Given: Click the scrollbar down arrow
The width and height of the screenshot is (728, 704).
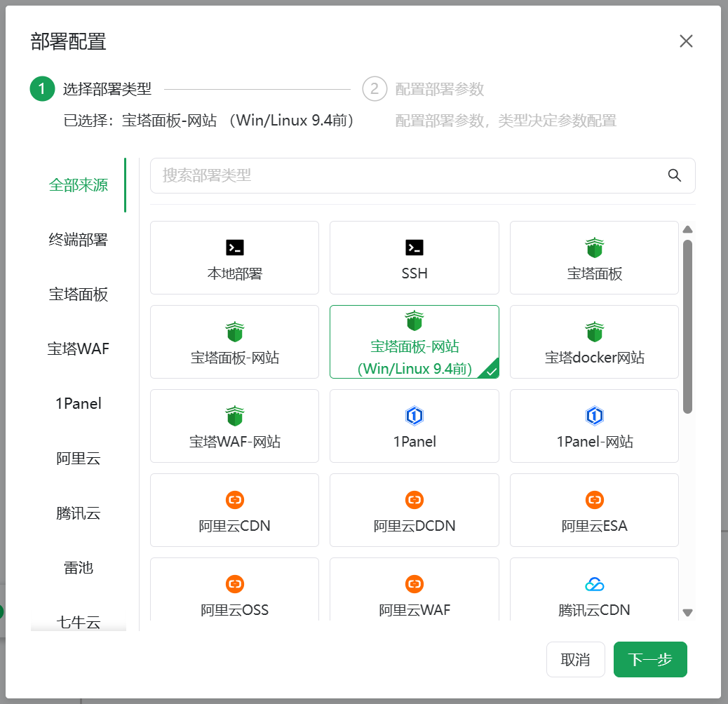Looking at the screenshot, I should [688, 611].
